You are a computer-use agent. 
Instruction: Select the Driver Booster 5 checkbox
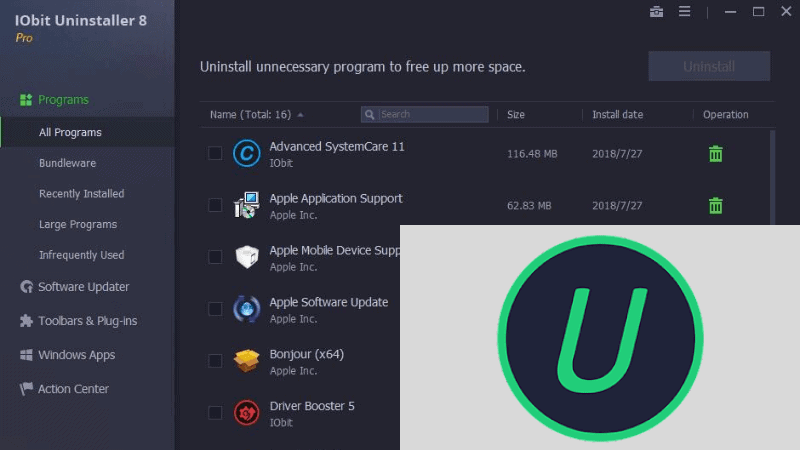pos(215,412)
